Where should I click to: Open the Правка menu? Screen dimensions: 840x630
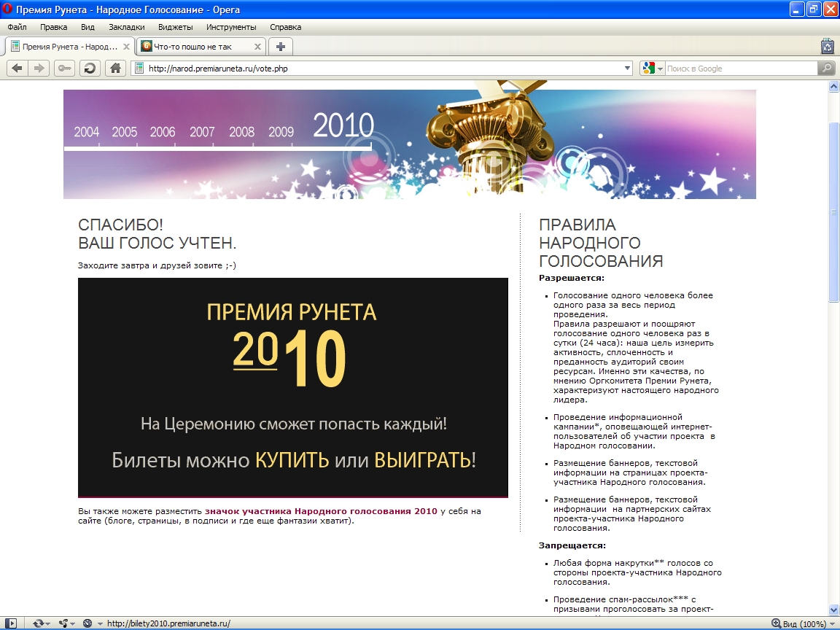[x=53, y=27]
